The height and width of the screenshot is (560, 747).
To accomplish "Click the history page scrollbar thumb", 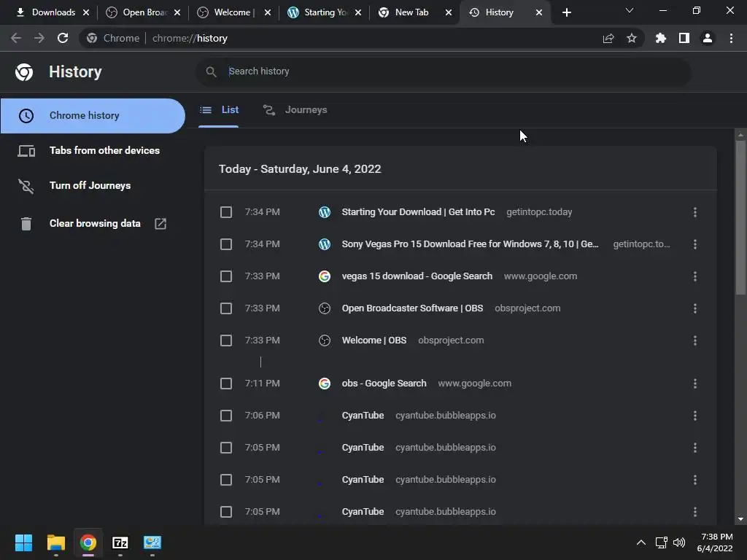I will click(x=740, y=218).
